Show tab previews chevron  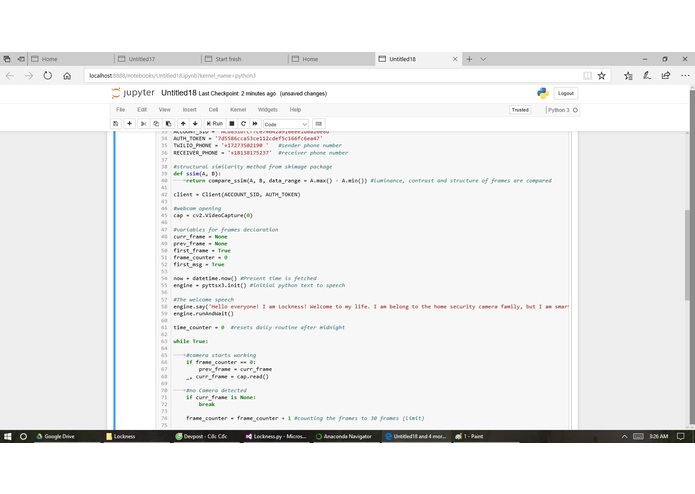(483, 59)
